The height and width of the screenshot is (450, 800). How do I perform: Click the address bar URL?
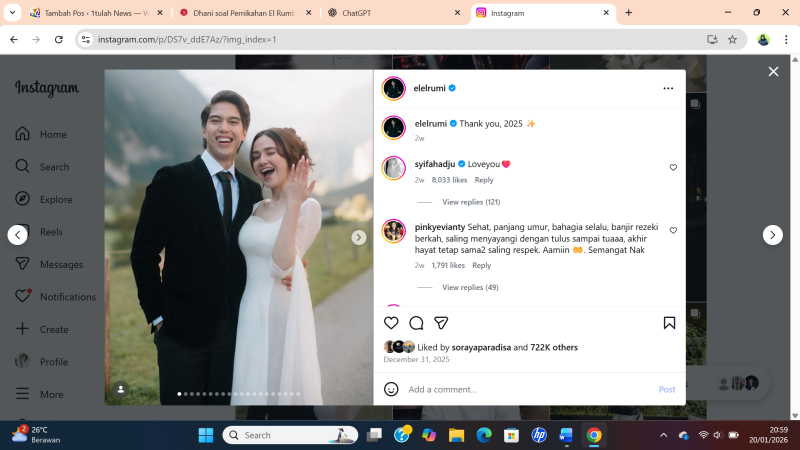tap(187, 39)
